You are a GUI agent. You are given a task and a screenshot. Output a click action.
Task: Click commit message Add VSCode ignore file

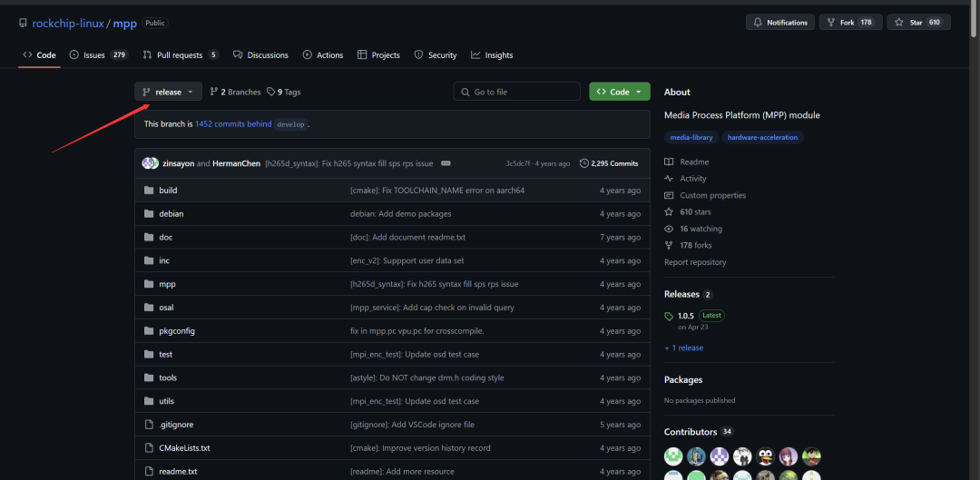point(413,425)
